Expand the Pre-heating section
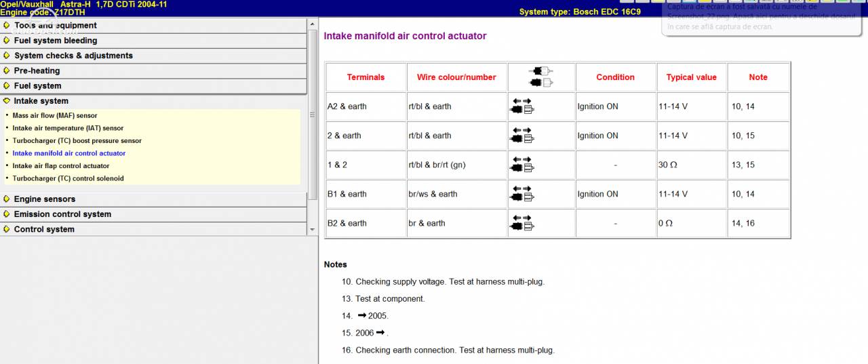Image resolution: width=868 pixels, height=364 pixels. (x=153, y=70)
